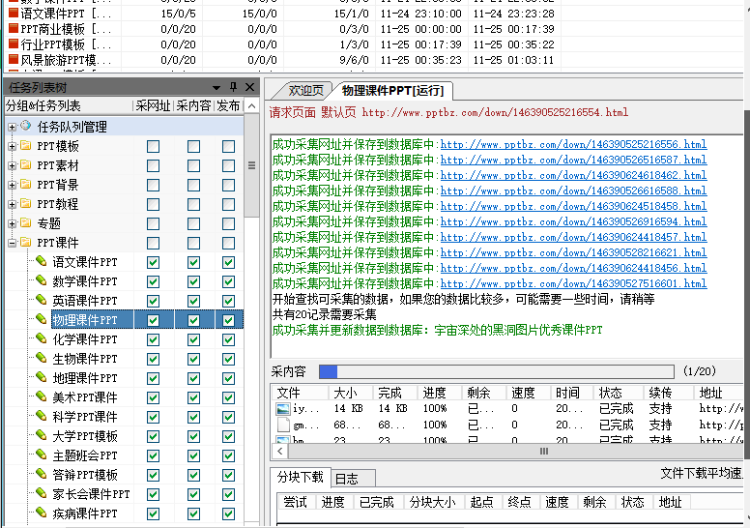This screenshot has width=750, height=528.
Task: Enable 采网址 checkbox for PPT模板
Action: pyautogui.click(x=153, y=146)
